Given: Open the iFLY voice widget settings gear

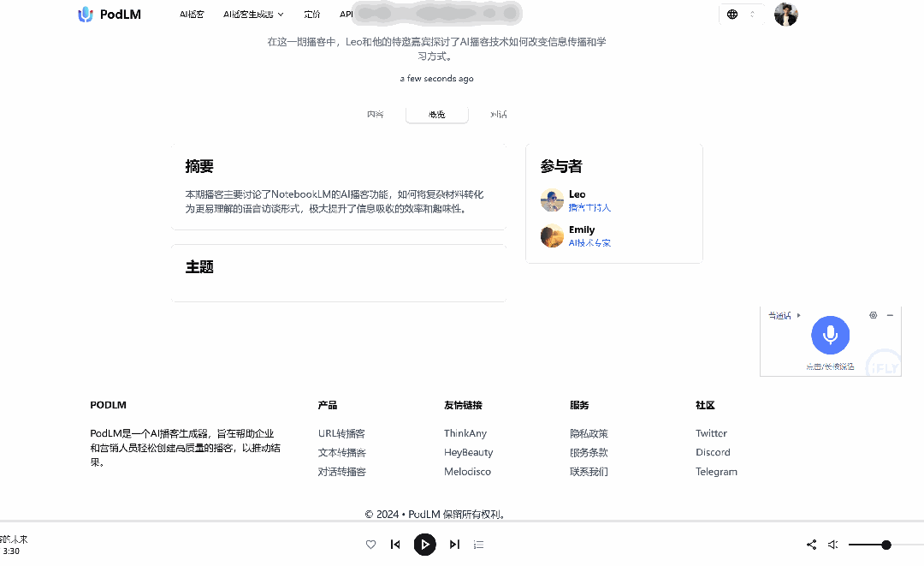Looking at the screenshot, I should tap(873, 315).
